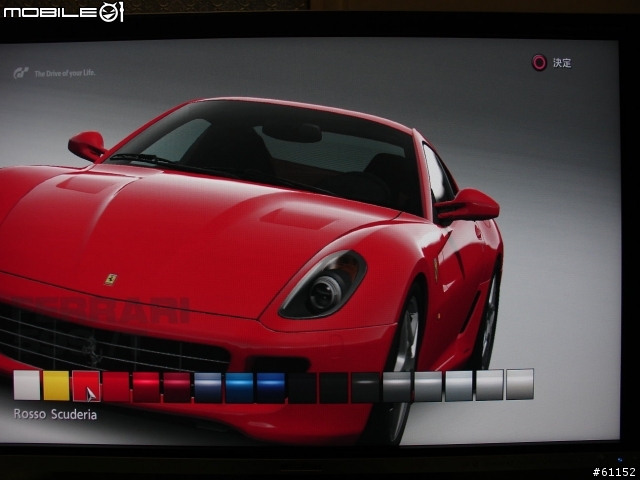Click the Rosso Scuderia color name

[x=56, y=414]
